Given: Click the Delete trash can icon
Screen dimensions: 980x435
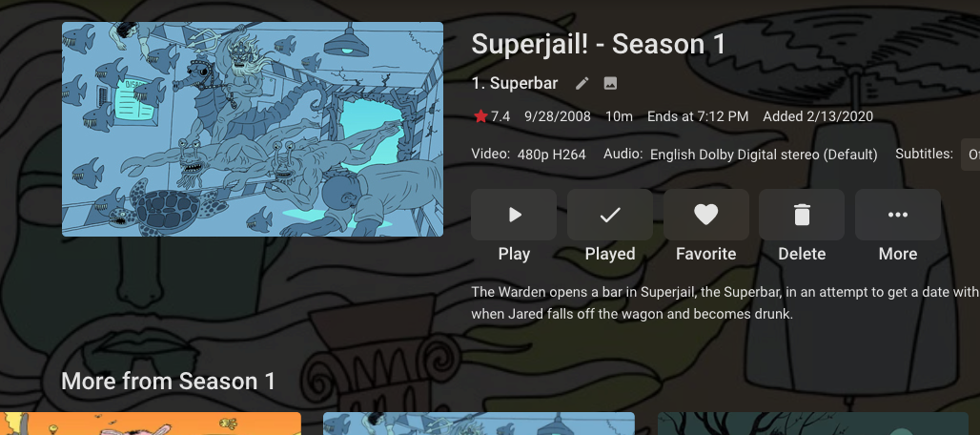Looking at the screenshot, I should (x=802, y=215).
